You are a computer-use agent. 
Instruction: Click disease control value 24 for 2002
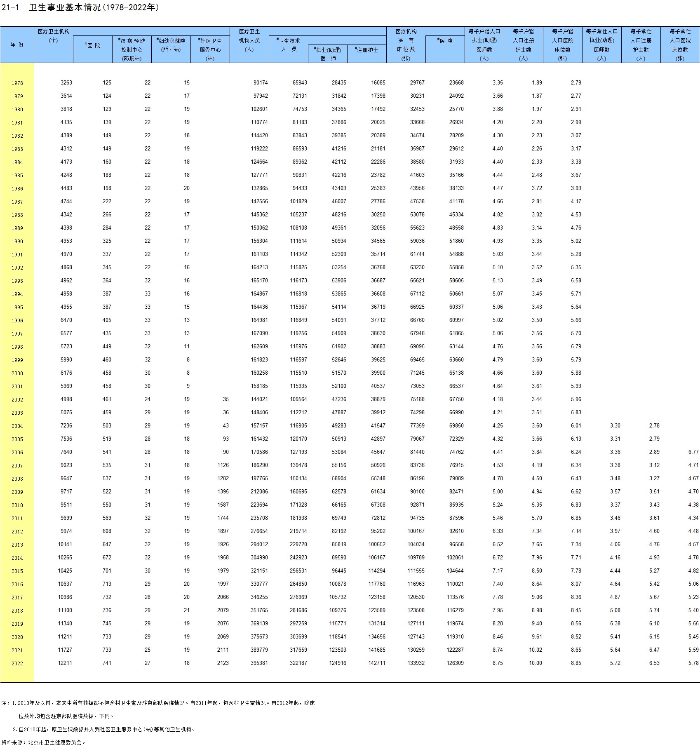(x=148, y=399)
